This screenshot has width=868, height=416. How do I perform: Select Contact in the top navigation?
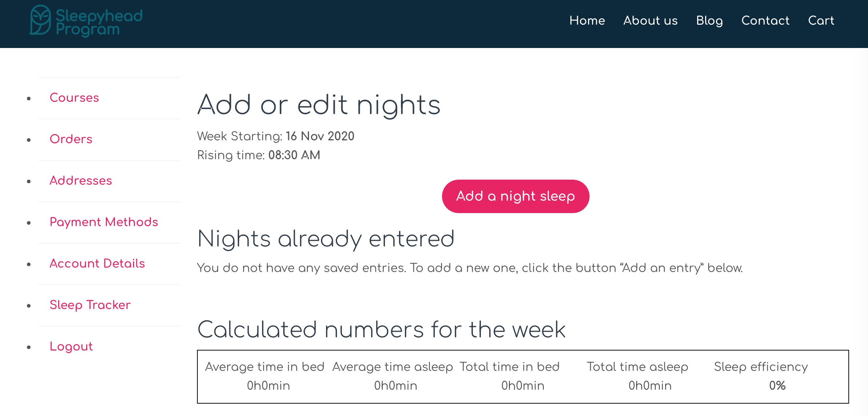pyautogui.click(x=765, y=20)
